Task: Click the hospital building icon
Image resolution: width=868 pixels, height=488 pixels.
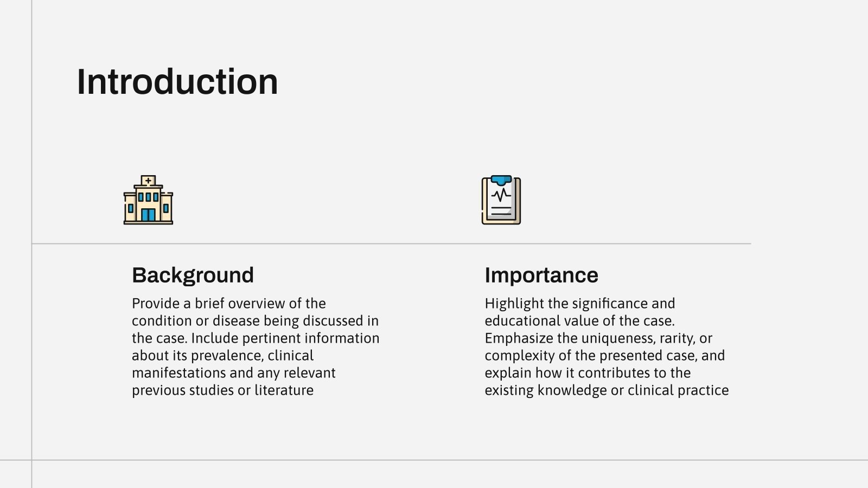Action: [x=148, y=200]
